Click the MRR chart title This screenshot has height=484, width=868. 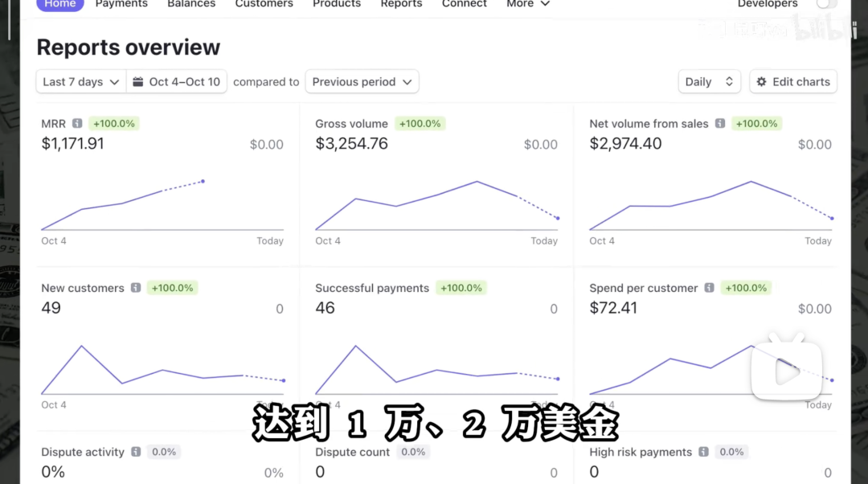point(53,124)
